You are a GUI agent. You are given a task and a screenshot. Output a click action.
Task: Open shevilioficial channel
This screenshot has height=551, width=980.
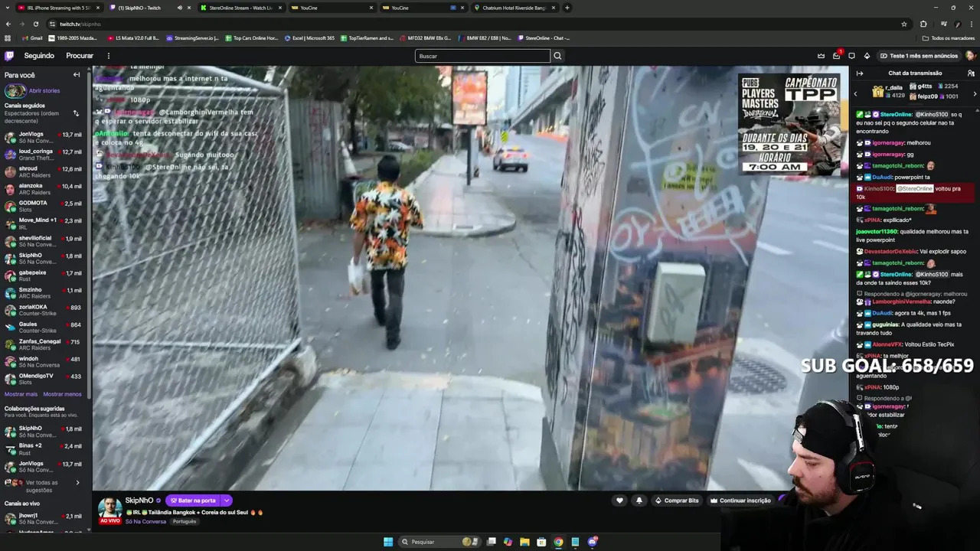click(x=44, y=241)
